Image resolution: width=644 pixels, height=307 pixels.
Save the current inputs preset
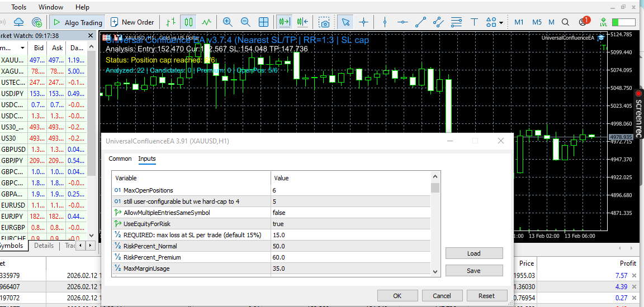click(474, 271)
